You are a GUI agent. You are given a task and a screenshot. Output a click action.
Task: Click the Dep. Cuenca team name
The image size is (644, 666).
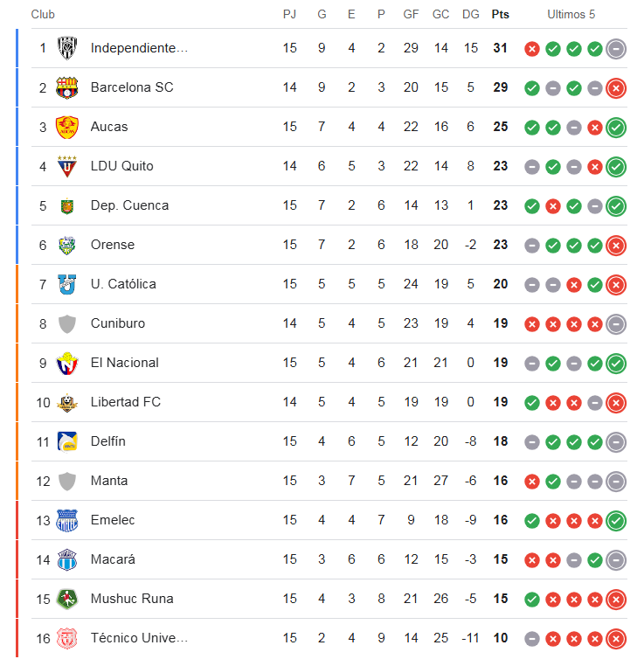(130, 205)
